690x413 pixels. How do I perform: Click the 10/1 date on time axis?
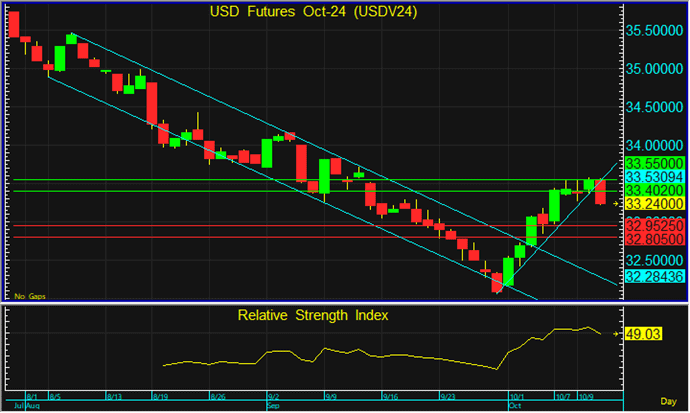pos(516,396)
